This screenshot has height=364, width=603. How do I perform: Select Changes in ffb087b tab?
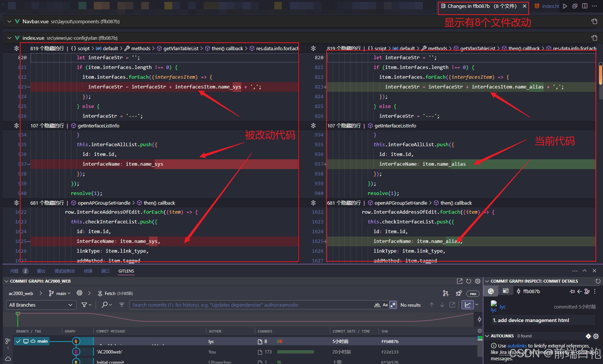tap(481, 6)
